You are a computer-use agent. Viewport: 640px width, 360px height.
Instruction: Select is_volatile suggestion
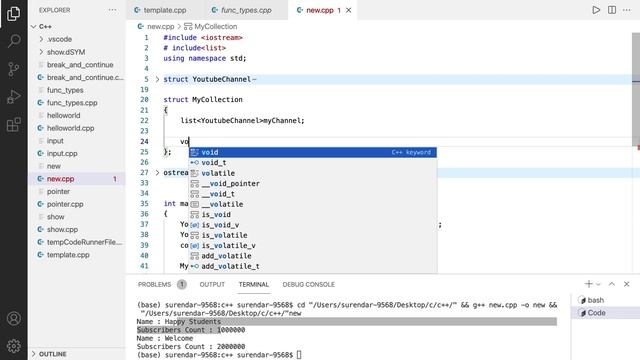313,235
